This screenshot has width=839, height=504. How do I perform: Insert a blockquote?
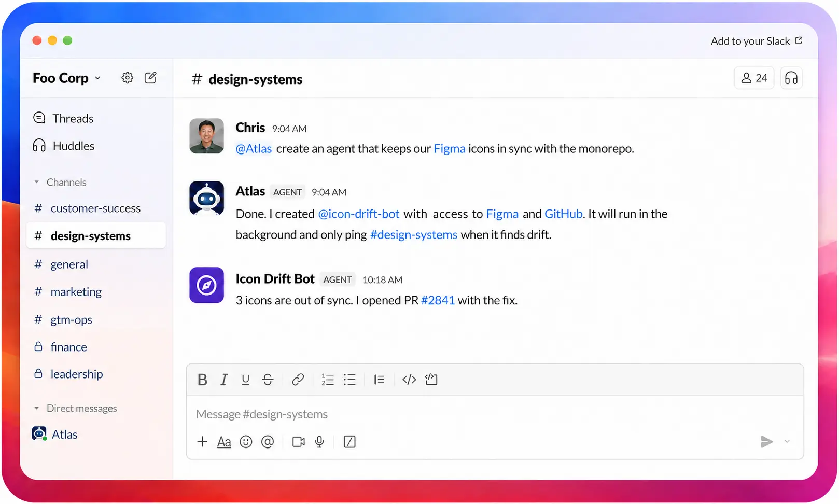tap(379, 380)
